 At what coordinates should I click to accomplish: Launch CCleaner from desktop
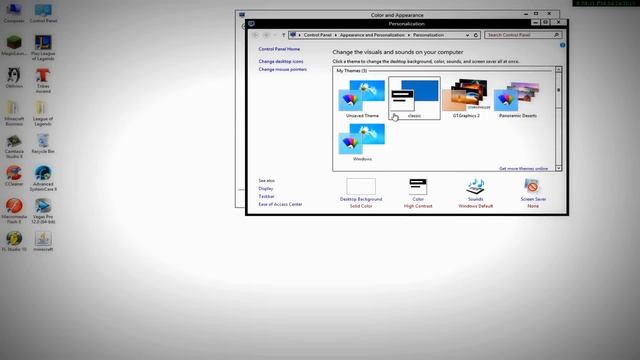coord(14,176)
